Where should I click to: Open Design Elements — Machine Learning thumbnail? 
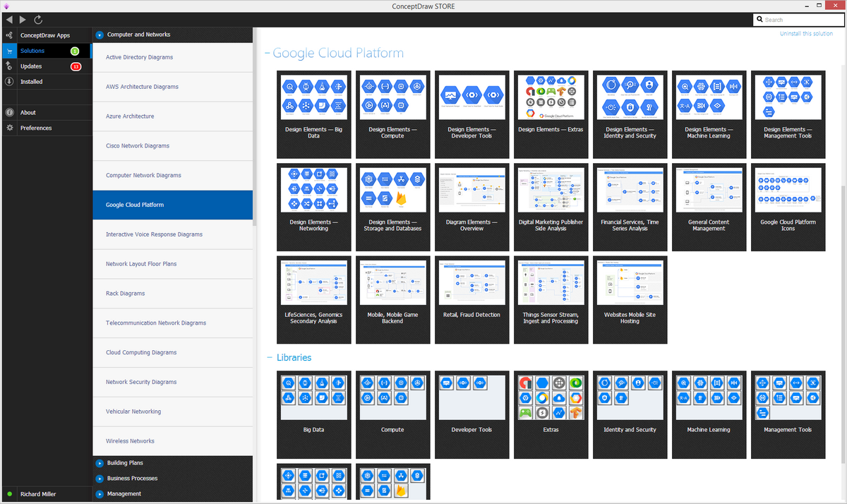point(709,114)
